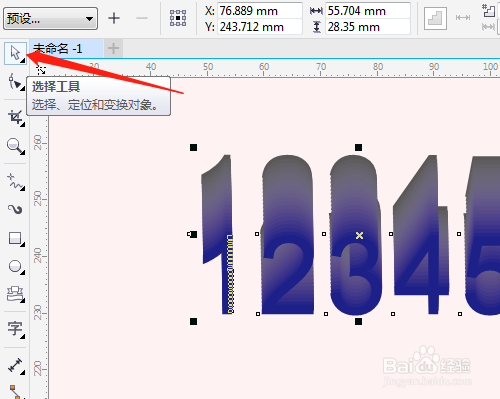
Task: Select the Parallel dimension tool
Action: coord(15,365)
